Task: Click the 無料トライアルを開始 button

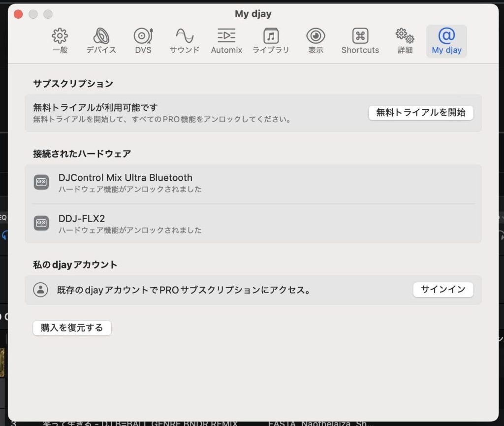Action: click(x=421, y=113)
